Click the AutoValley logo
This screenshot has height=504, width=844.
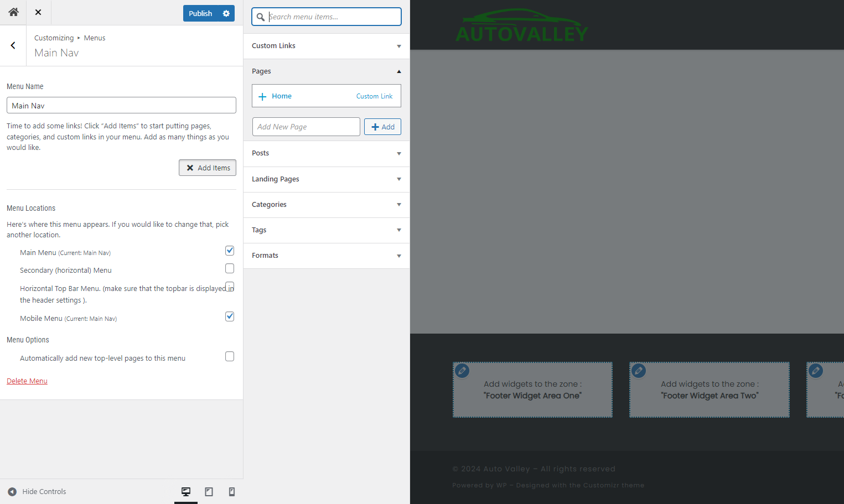[x=522, y=25]
